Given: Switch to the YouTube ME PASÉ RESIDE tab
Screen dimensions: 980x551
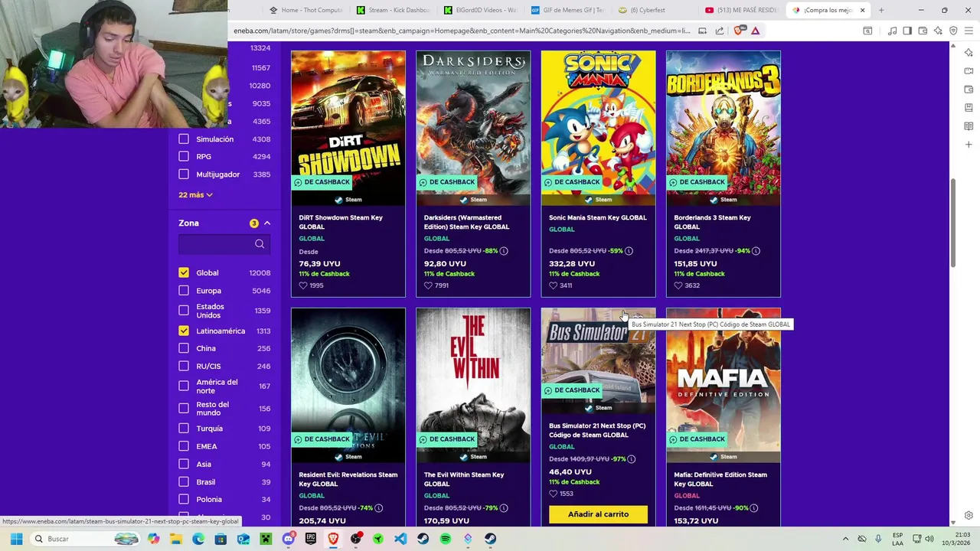Looking at the screenshot, I should pyautogui.click(x=743, y=10).
